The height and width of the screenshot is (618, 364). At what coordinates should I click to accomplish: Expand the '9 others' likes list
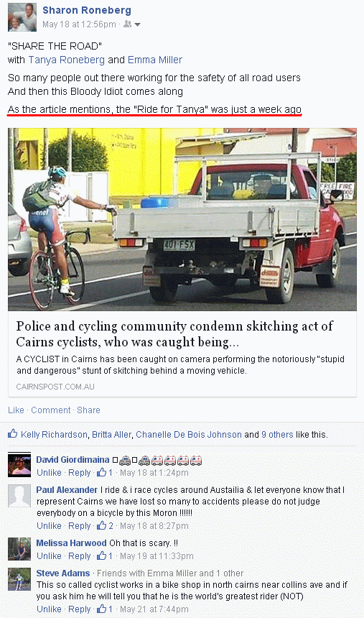pos(277,434)
